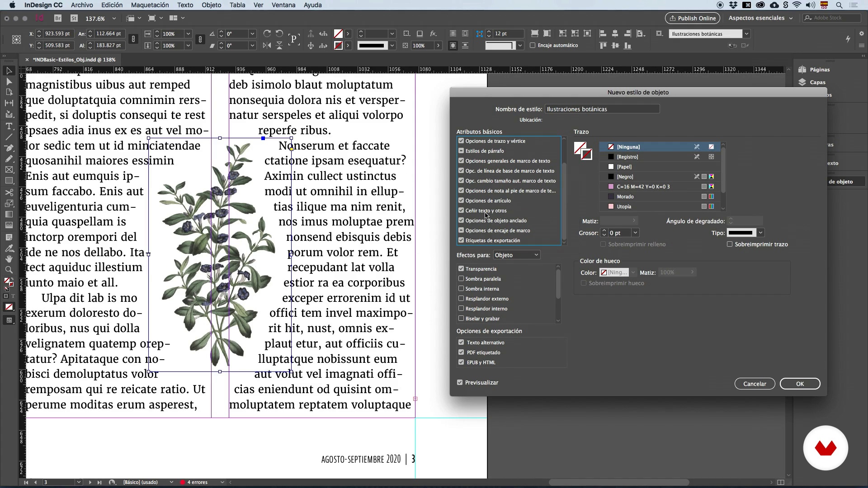Go to the next page arrow
Viewport: 868px width, 488px height.
point(90,483)
